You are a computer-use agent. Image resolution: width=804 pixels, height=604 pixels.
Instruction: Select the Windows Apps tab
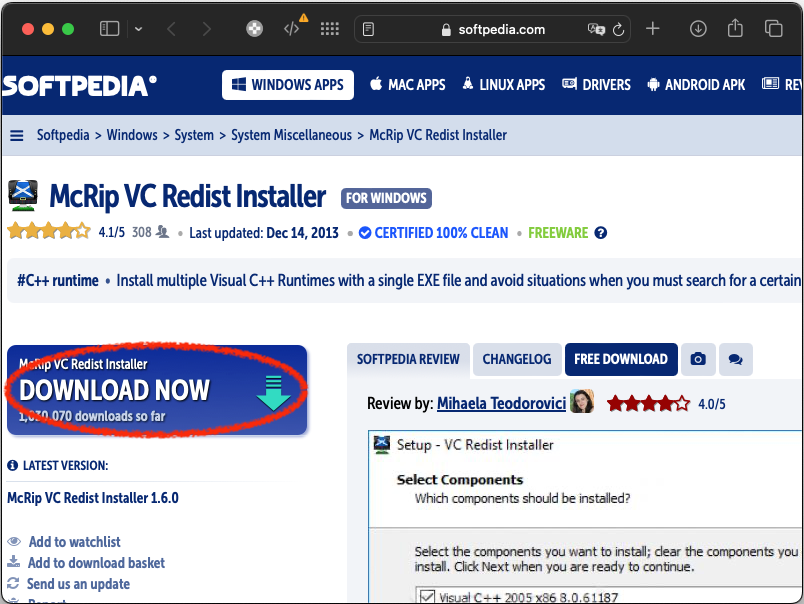[x=288, y=85]
